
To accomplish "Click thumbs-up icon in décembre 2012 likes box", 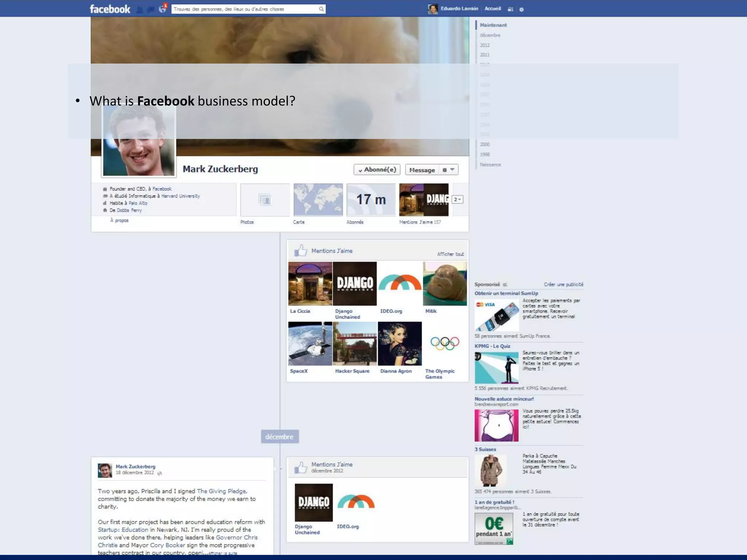I will pos(301,467).
